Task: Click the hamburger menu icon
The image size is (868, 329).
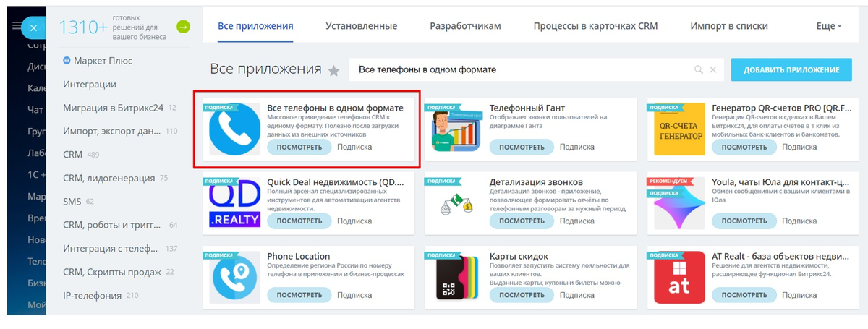Action: click(16, 27)
